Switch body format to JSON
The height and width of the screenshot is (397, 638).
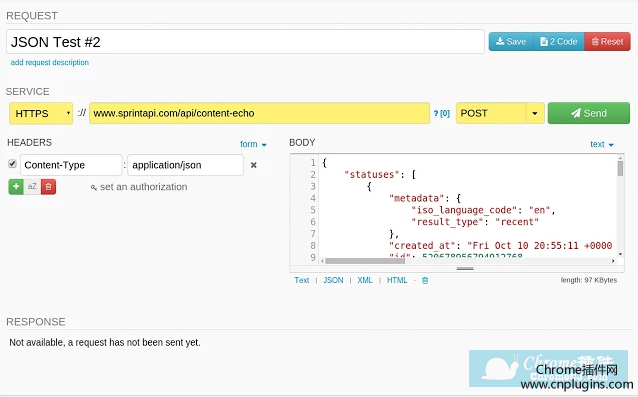pyautogui.click(x=333, y=280)
